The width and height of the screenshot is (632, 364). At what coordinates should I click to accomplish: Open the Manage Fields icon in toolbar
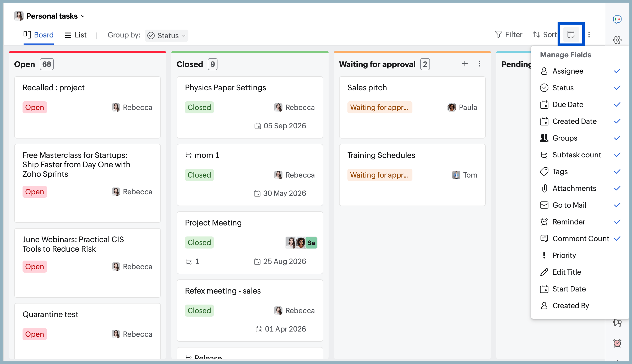click(x=571, y=35)
